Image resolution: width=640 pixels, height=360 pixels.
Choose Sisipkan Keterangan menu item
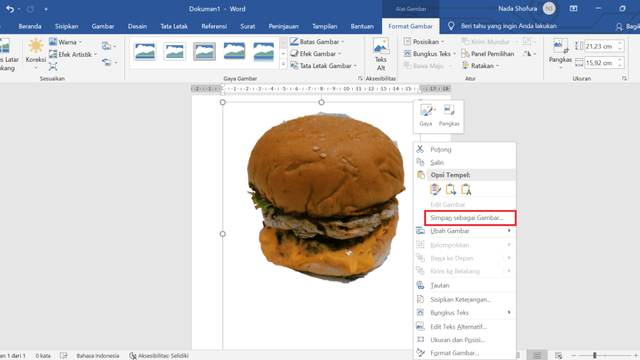465,299
